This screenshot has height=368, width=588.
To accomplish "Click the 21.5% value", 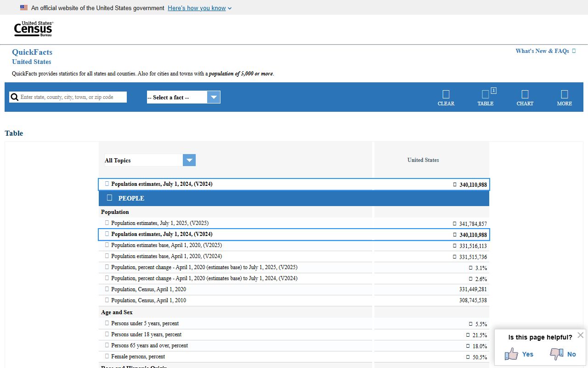I will pos(480,335).
